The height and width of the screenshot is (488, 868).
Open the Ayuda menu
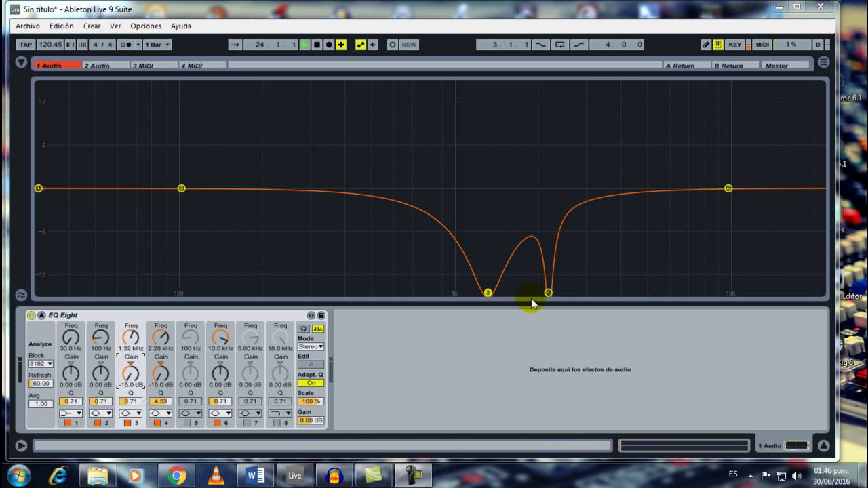pyautogui.click(x=181, y=26)
